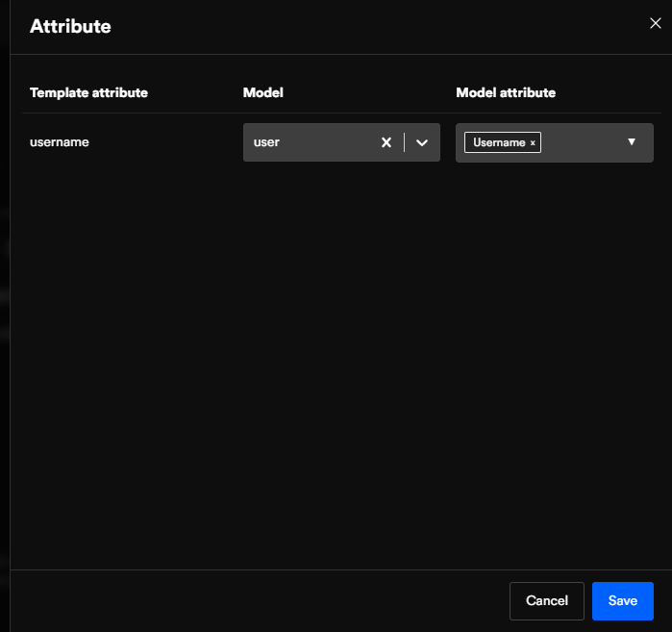Click empty dialog body below the username row
The width and height of the screenshot is (672, 632).
pos(336,366)
